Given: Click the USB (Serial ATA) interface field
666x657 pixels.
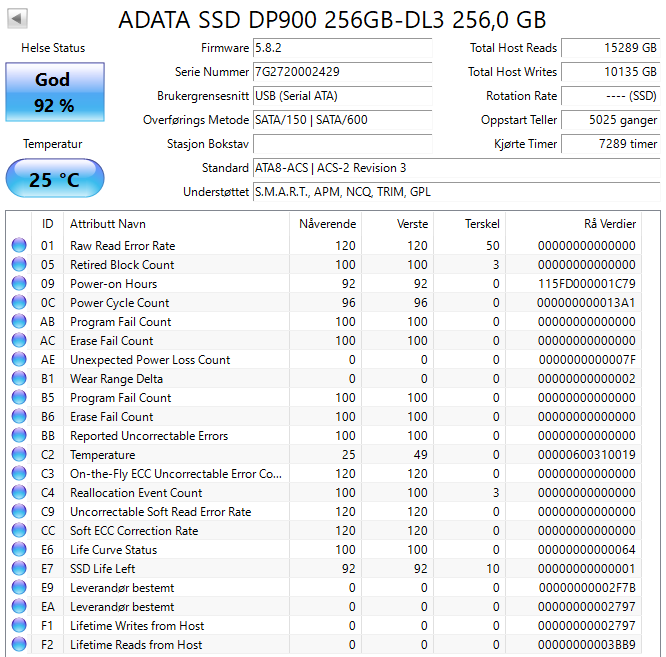Looking at the screenshot, I should tap(342, 96).
